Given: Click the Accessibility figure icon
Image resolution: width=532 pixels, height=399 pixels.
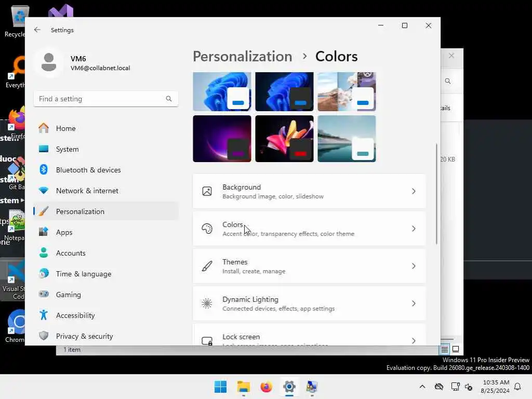Looking at the screenshot, I should click(44, 315).
